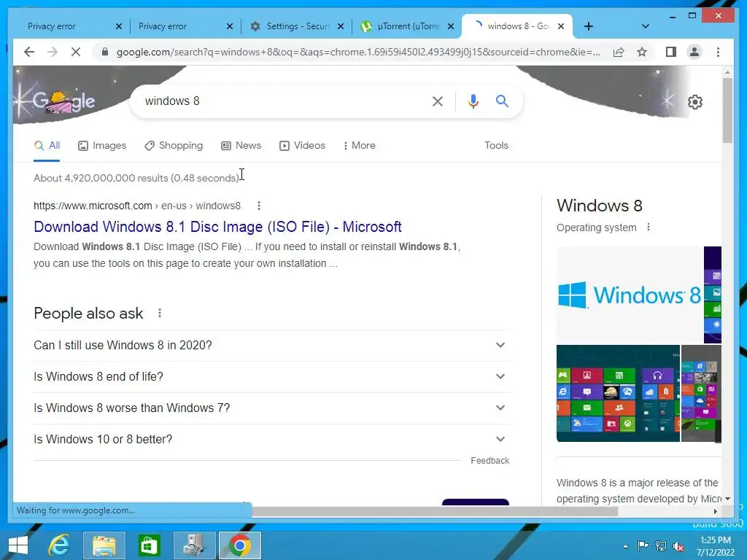This screenshot has width=747, height=560.
Task: Switch to Settings - Security tab
Action: pyautogui.click(x=298, y=27)
